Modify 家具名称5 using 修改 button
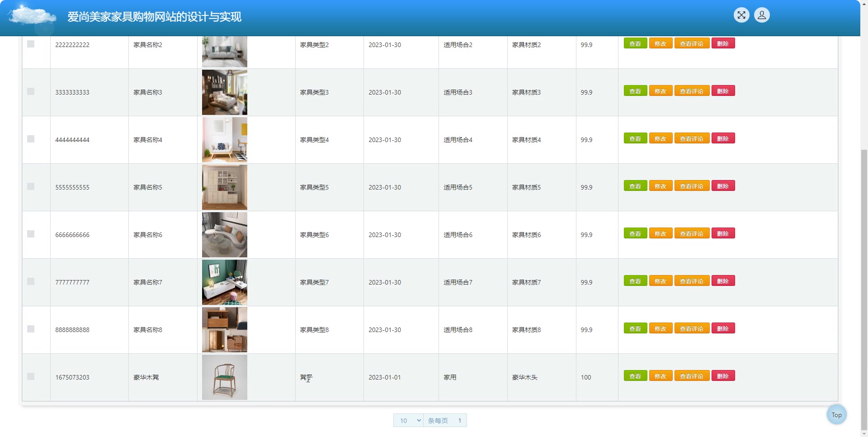 coord(660,186)
